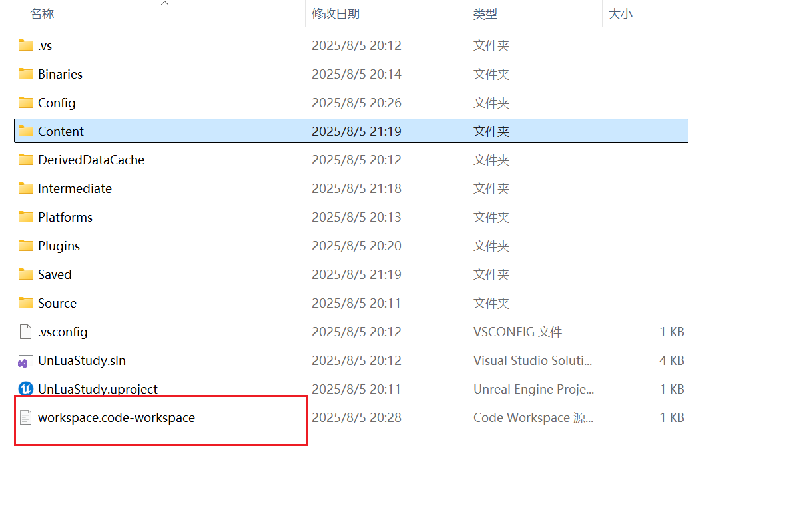The width and height of the screenshot is (811, 532).
Task: Select the Plugins folder icon
Action: pyautogui.click(x=25, y=246)
